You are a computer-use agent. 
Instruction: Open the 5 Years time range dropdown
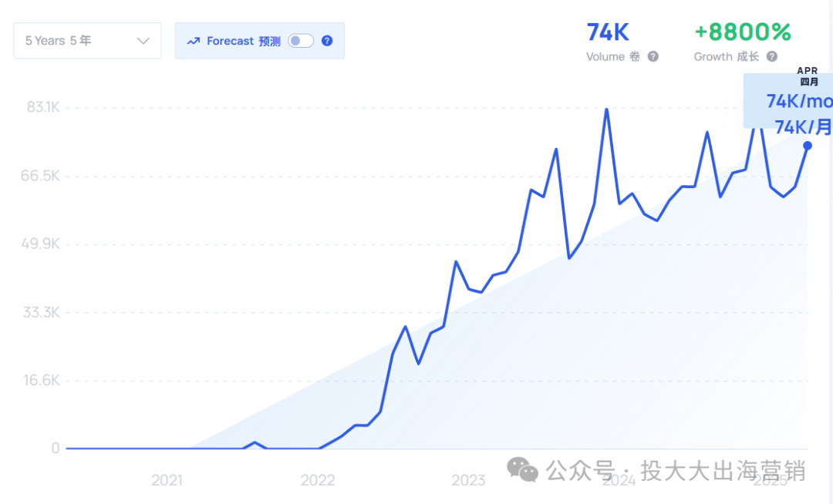point(87,41)
